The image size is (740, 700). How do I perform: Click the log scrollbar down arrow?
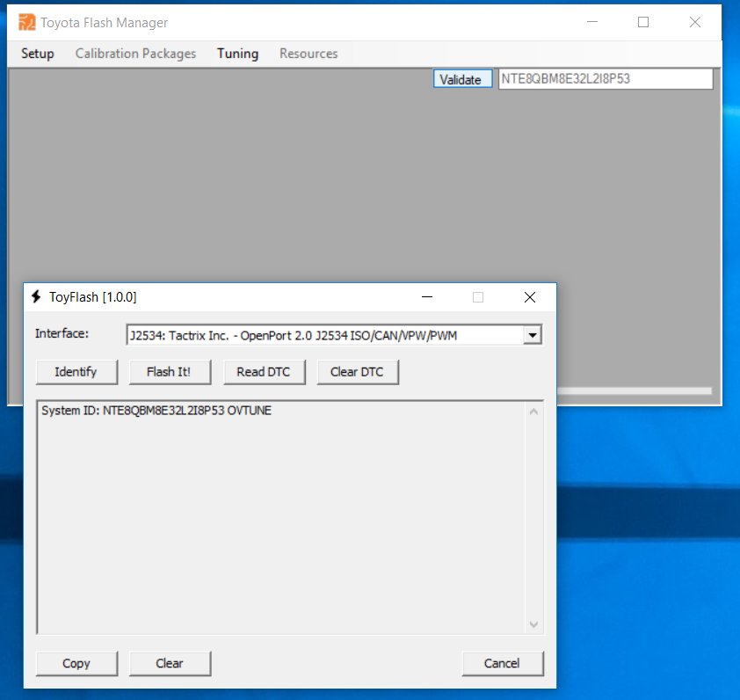tap(533, 624)
